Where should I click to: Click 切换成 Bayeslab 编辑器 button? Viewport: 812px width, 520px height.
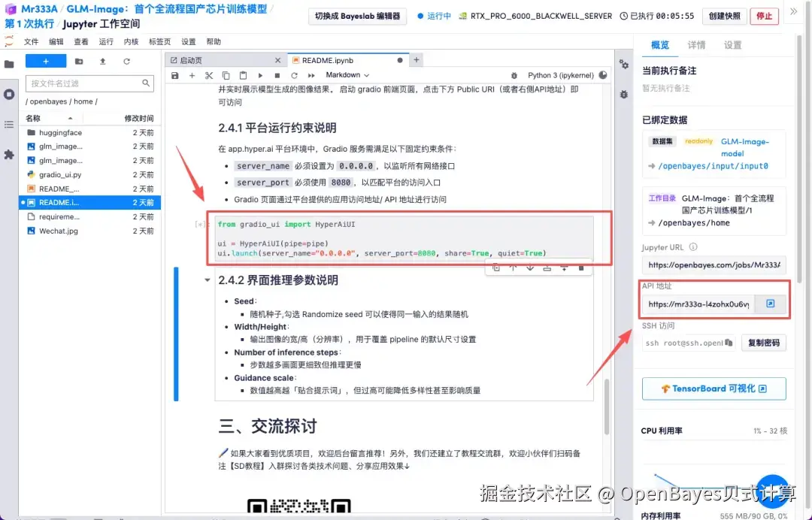tap(357, 16)
